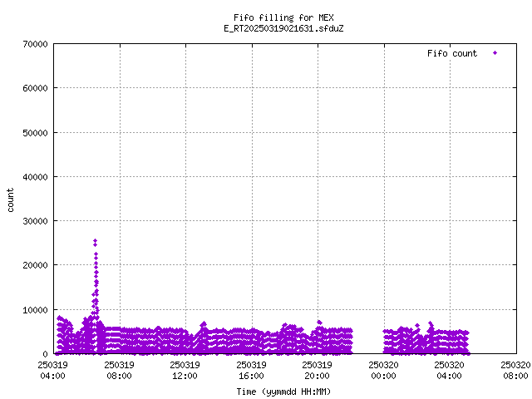
Task: Click the '250320 04:00' x-axis tick label
Action: point(450,371)
